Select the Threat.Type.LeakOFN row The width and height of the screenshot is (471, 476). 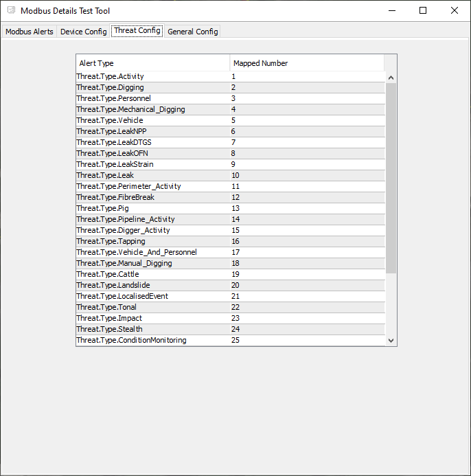pos(231,153)
